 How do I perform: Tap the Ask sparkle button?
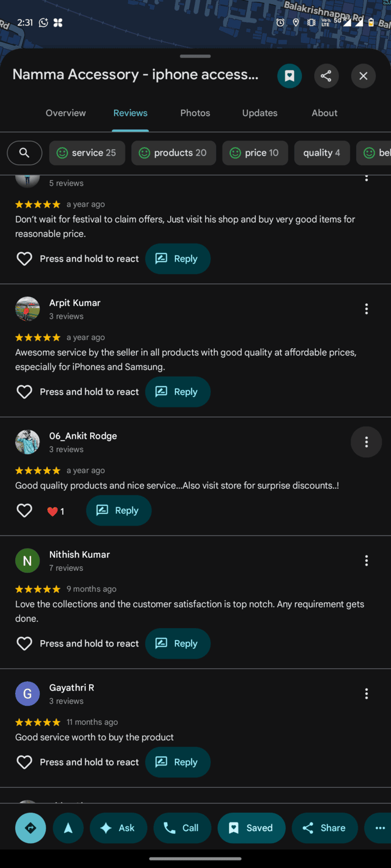point(118,828)
